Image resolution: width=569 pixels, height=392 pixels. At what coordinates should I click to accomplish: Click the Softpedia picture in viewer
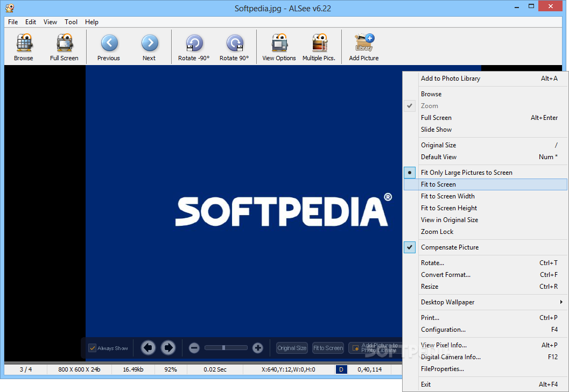pyautogui.click(x=244, y=213)
